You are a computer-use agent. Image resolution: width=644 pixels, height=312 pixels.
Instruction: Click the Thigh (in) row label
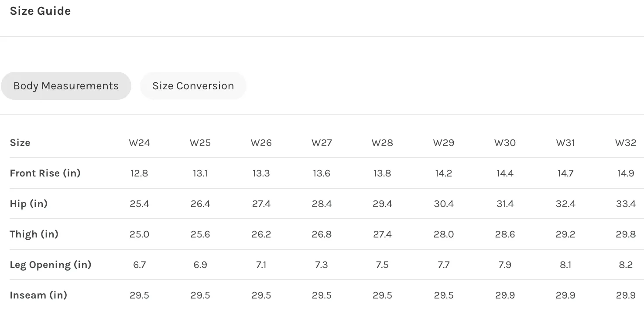(x=34, y=234)
